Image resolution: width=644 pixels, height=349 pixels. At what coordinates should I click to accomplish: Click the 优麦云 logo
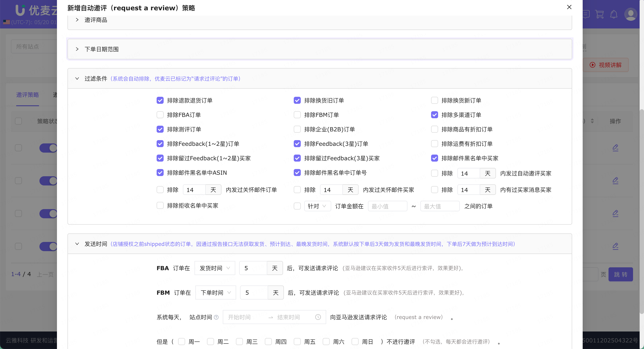point(36,11)
